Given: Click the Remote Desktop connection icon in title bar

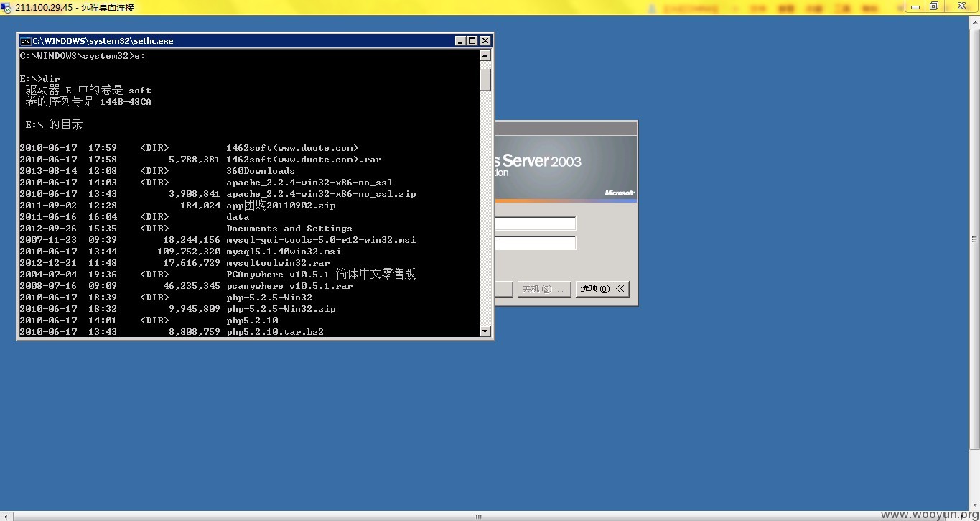Looking at the screenshot, I should point(7,7).
